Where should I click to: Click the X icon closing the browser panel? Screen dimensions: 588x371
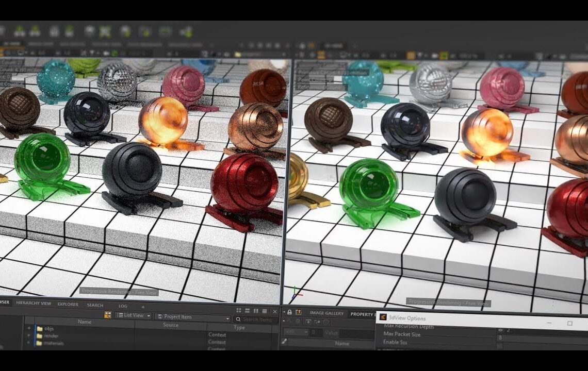click(x=275, y=311)
